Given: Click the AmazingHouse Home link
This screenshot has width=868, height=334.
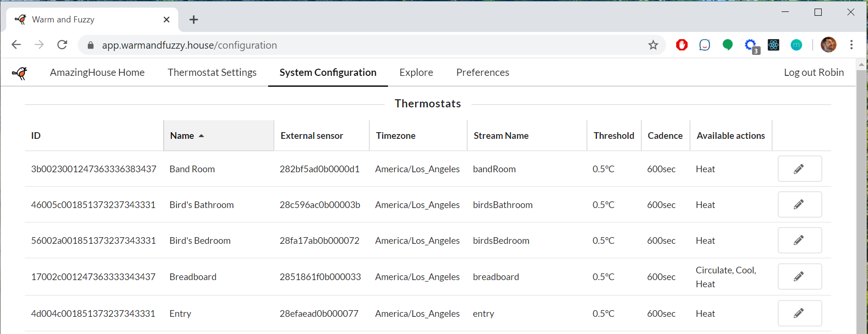Looking at the screenshot, I should [97, 73].
